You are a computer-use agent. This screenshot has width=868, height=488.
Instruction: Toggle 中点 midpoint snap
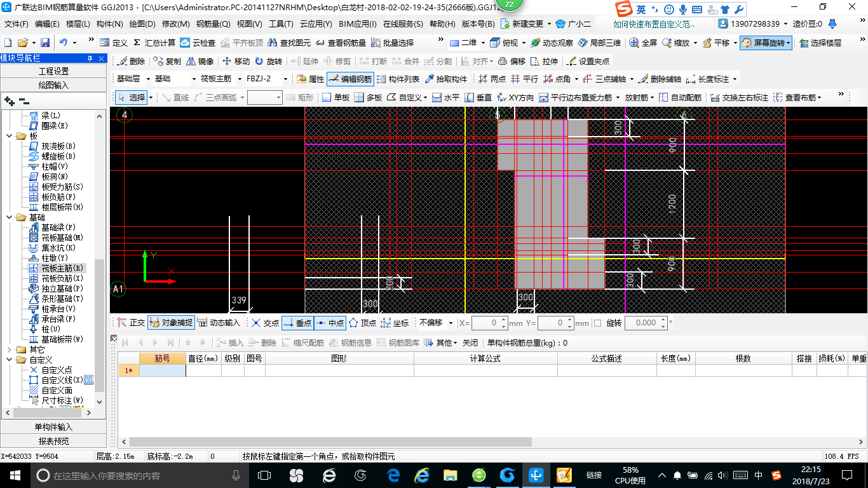coord(329,323)
